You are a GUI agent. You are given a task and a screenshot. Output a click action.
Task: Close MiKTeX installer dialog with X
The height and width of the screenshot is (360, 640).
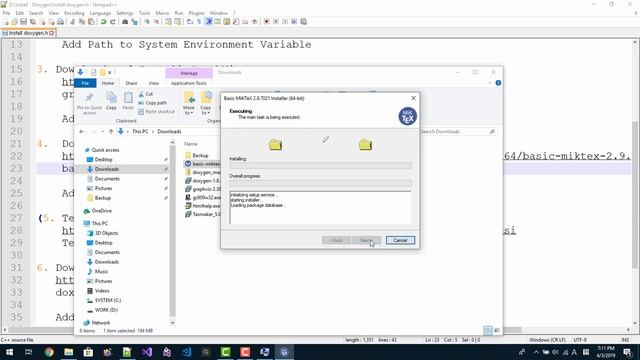[x=413, y=98]
